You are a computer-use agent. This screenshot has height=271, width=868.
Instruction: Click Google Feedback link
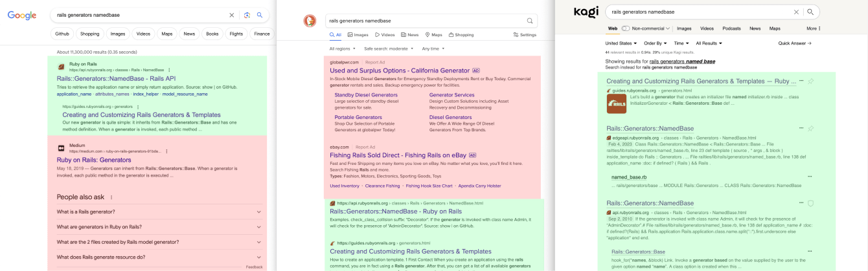[255, 266]
